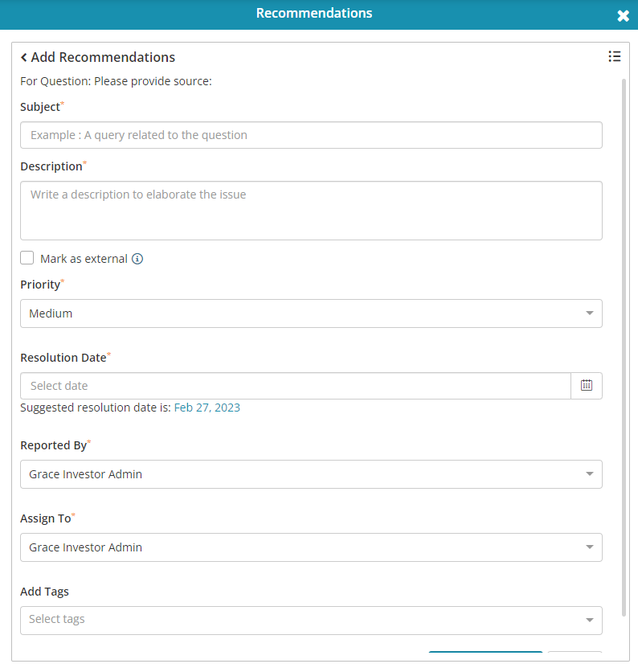Apply the suggested date Feb 27, 2023
638x672 pixels.
[207, 408]
